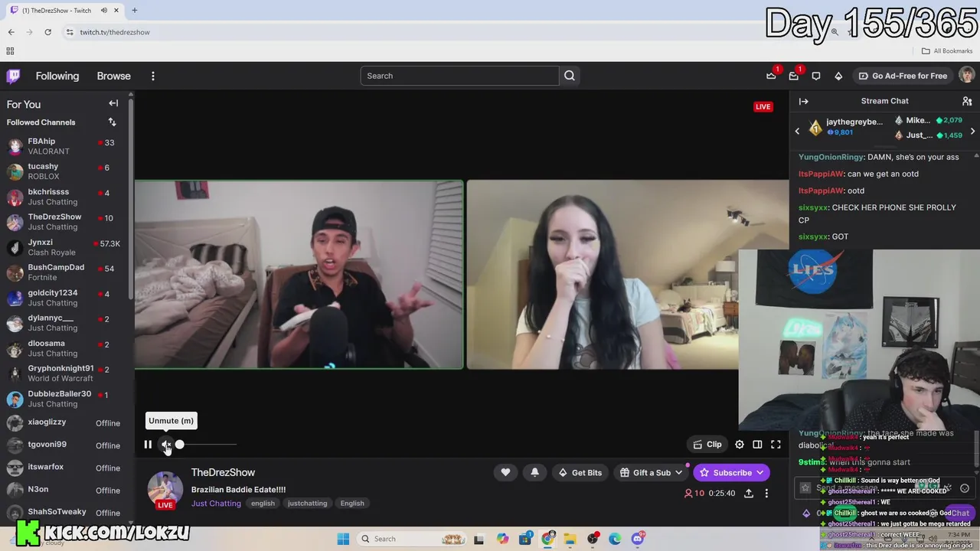Viewport: 980px width, 551px height.
Task: Open the Prime loot crown icon
Action: (x=771, y=76)
